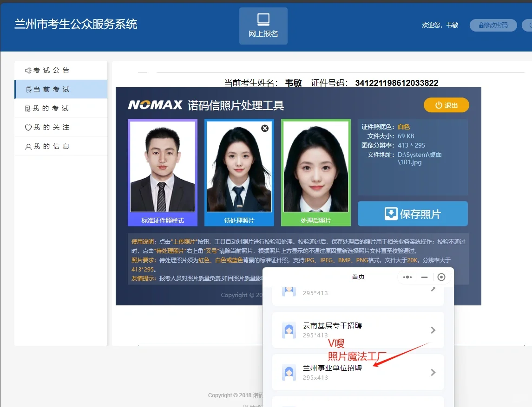The height and width of the screenshot is (407, 532).
Task: Select 当前考试 sidebar item
Action: 61,89
